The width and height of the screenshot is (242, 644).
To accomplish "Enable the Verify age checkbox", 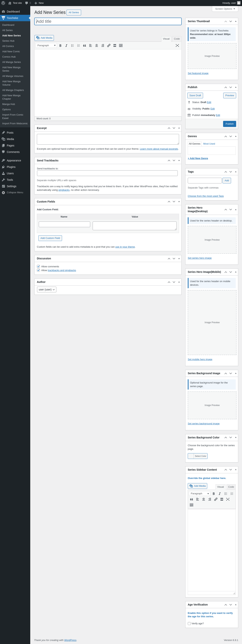I will point(189,624).
